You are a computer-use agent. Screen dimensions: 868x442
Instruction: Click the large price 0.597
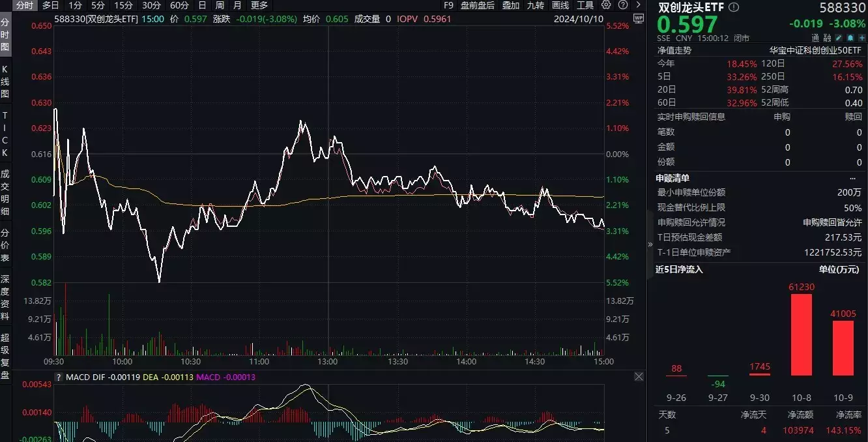point(687,25)
